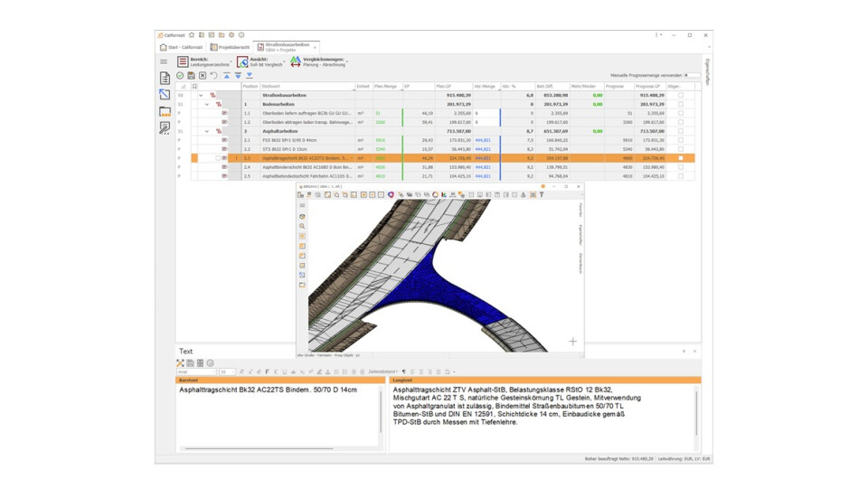Open the font size dropdown
This screenshot has height=488, width=868.
pyautogui.click(x=227, y=371)
